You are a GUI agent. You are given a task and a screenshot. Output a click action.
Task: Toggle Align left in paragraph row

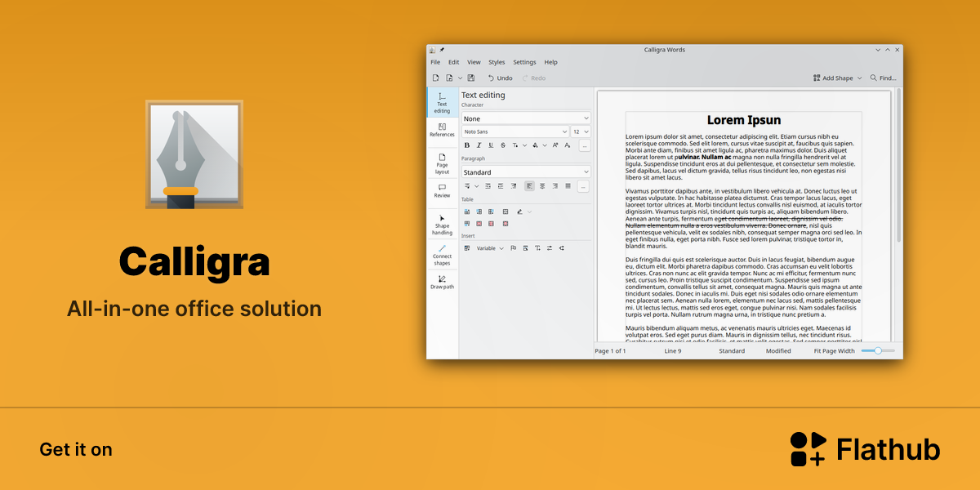tap(530, 186)
